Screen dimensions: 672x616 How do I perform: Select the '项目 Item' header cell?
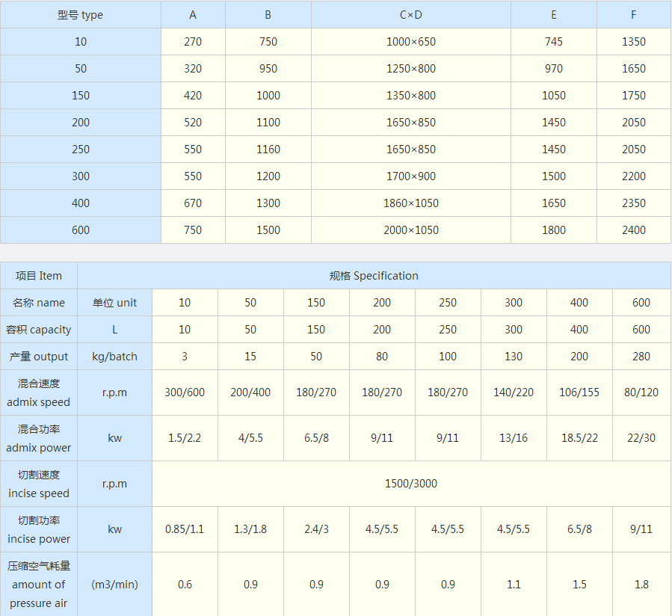(x=39, y=276)
